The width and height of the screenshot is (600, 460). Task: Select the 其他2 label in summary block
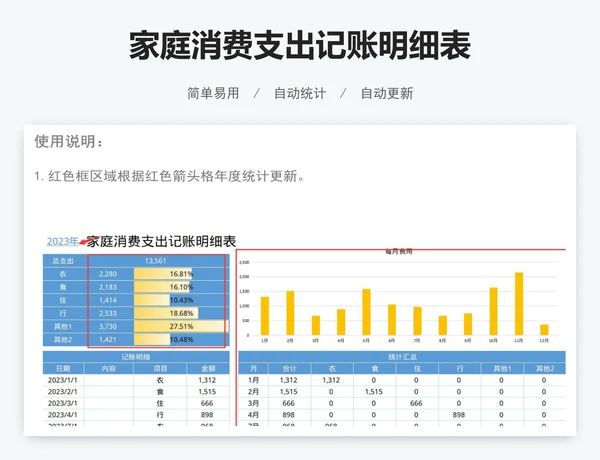(x=63, y=339)
